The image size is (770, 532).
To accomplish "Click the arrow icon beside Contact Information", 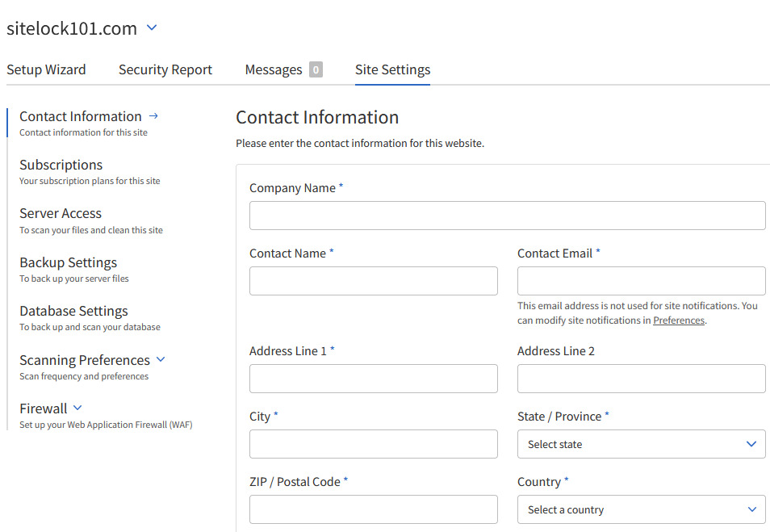I will pos(154,116).
